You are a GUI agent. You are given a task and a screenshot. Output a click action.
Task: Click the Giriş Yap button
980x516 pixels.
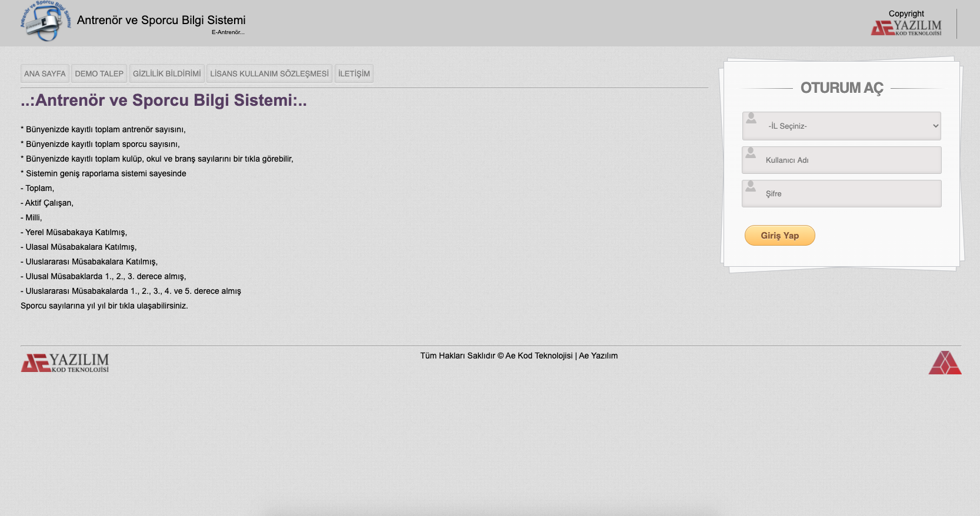[780, 235]
